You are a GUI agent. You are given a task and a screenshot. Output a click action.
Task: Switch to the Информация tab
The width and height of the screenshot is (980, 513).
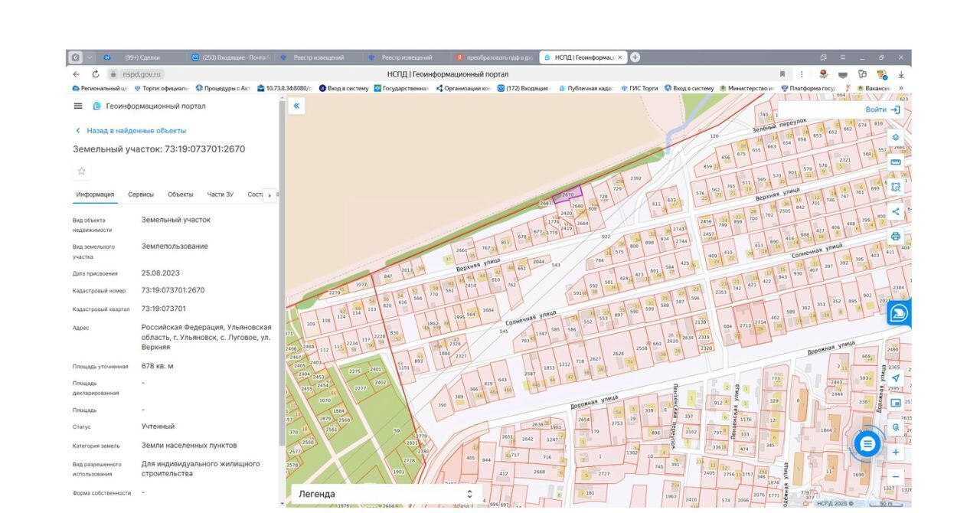(95, 194)
